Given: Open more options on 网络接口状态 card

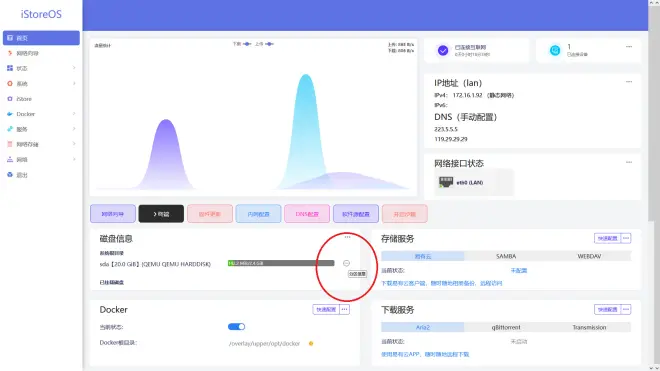Looking at the screenshot, I should pos(629,162).
